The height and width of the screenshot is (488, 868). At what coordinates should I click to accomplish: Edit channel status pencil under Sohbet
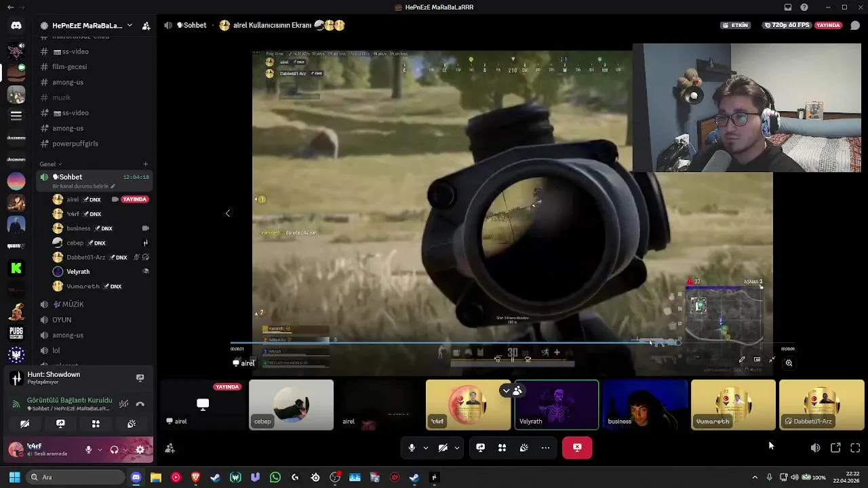pyautogui.click(x=113, y=186)
